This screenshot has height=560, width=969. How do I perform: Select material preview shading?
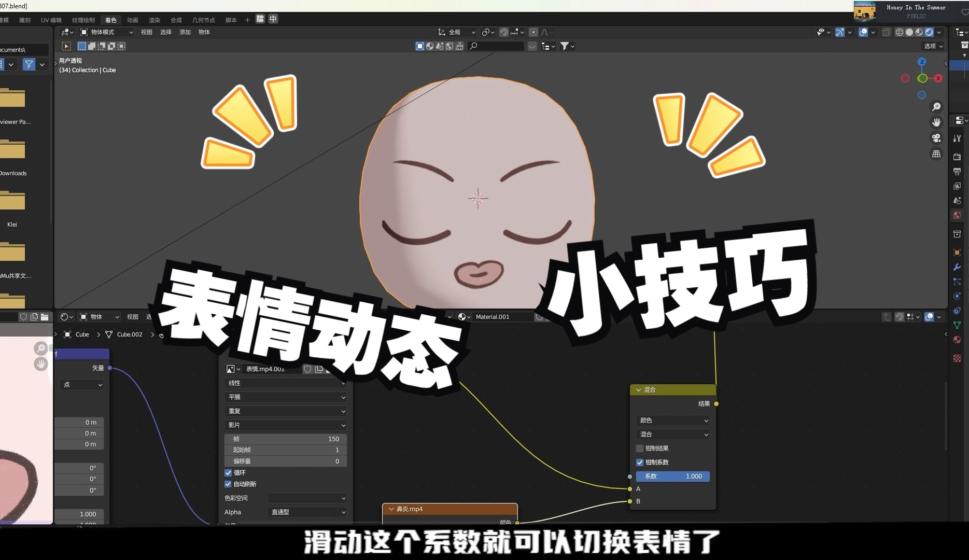coord(919,32)
